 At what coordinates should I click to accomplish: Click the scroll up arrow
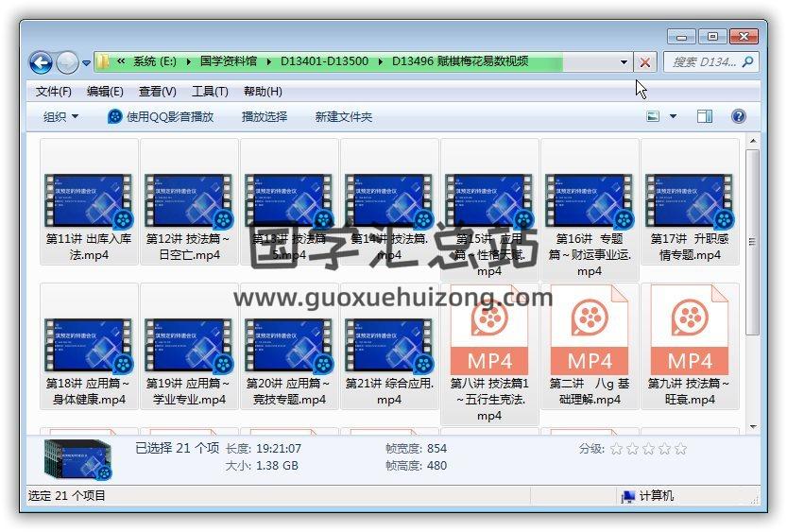(752, 142)
